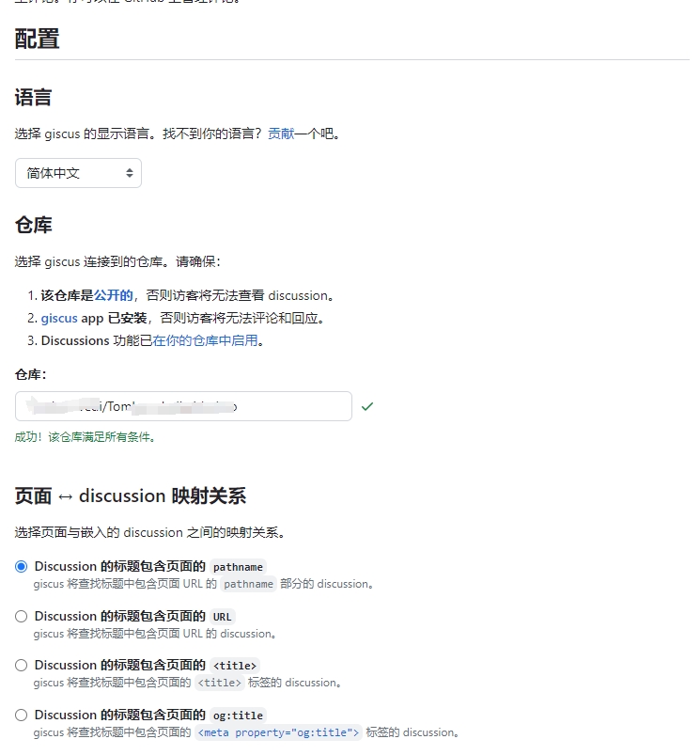Select the URL mapping radio button
The width and height of the screenshot is (700, 755).
pyautogui.click(x=22, y=617)
